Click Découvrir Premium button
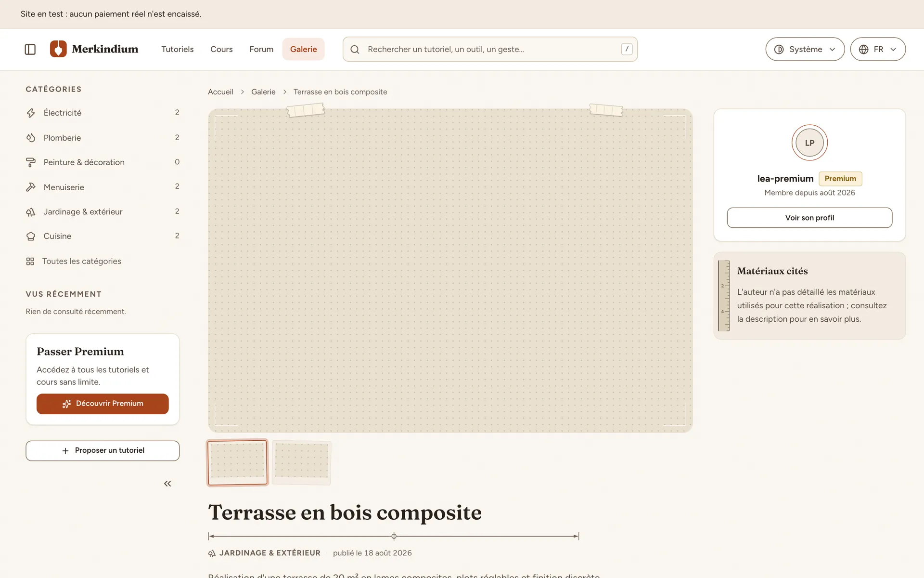 (x=103, y=404)
